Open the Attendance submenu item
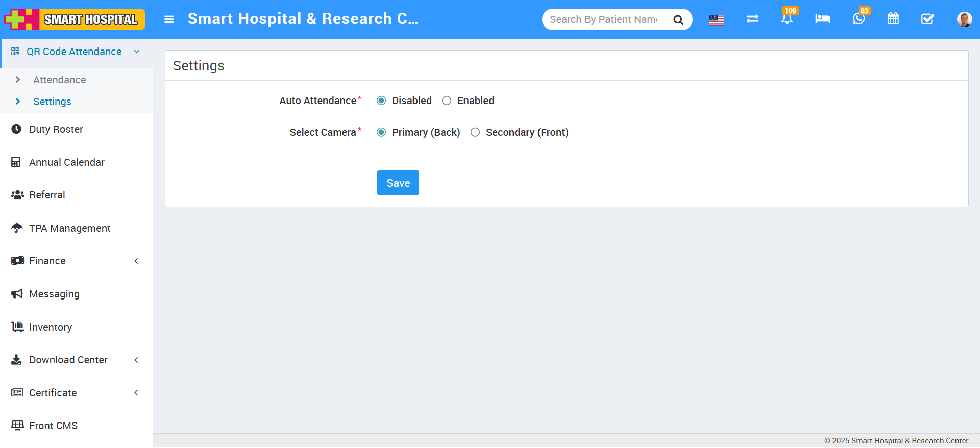This screenshot has width=980, height=448. 59,80
